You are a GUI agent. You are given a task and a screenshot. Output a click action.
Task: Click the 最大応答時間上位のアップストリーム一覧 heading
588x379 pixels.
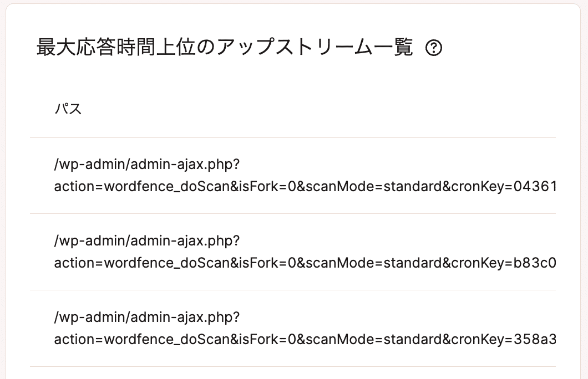pyautogui.click(x=225, y=48)
